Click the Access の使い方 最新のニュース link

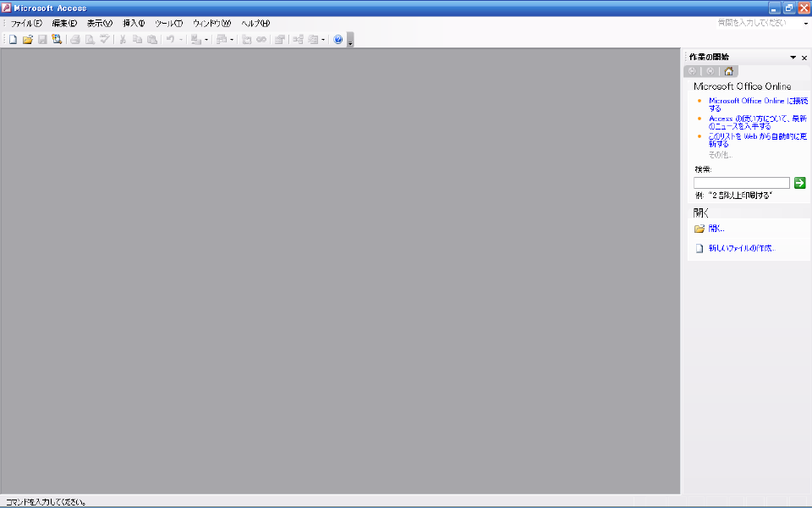tap(758, 122)
